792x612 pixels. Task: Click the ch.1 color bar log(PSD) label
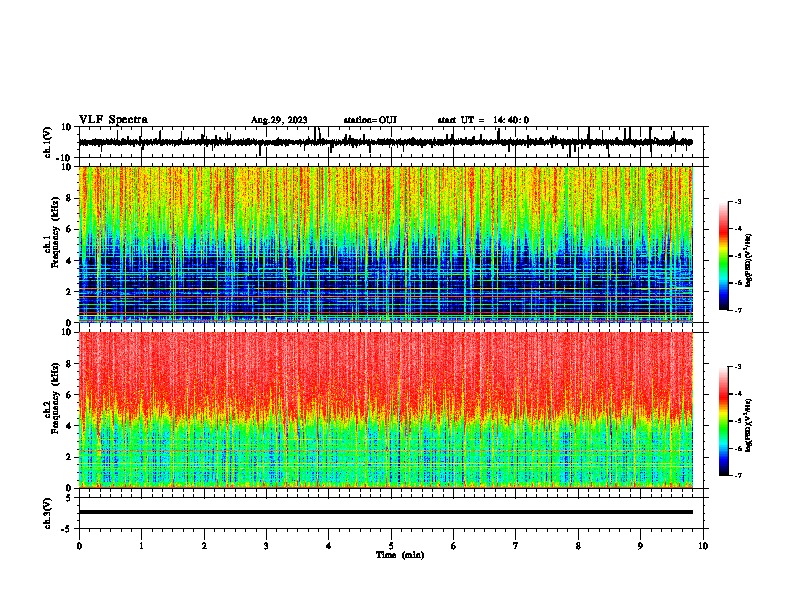(748, 261)
